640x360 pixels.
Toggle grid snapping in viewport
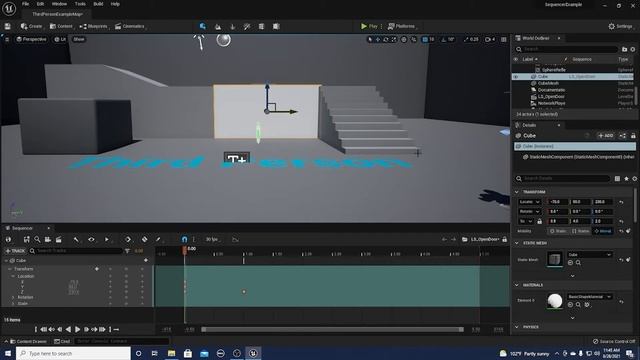(425, 39)
